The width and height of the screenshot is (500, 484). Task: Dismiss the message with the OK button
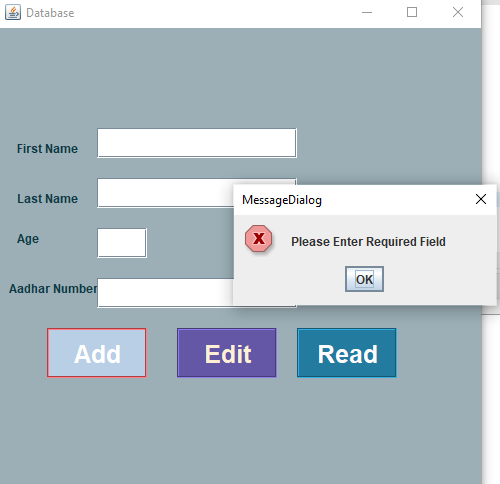[x=364, y=279]
